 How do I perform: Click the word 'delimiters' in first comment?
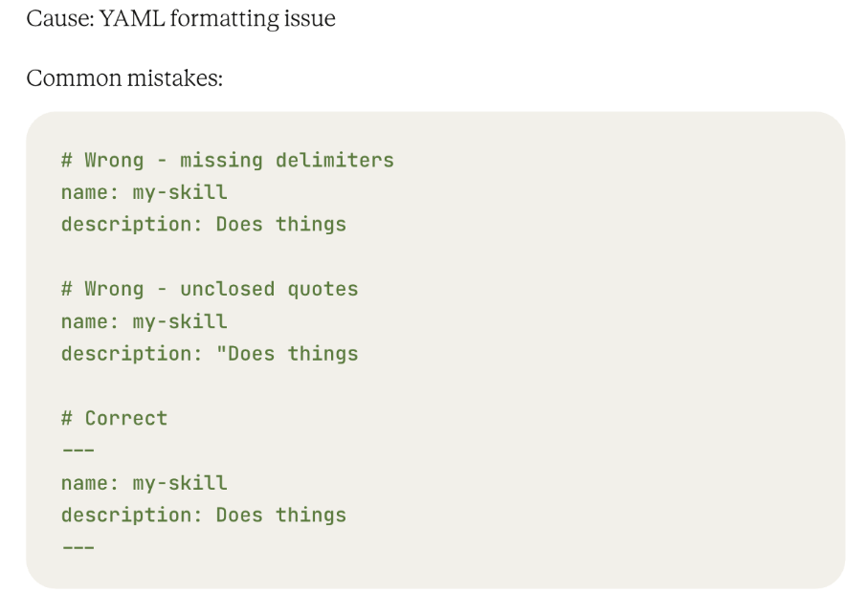tap(335, 161)
